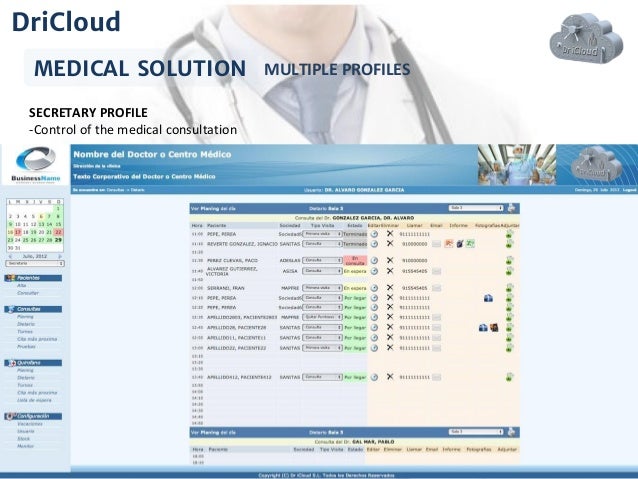Select day 22 in the calendar
The width and height of the screenshot is (638, 479).
pyautogui.click(x=58, y=232)
